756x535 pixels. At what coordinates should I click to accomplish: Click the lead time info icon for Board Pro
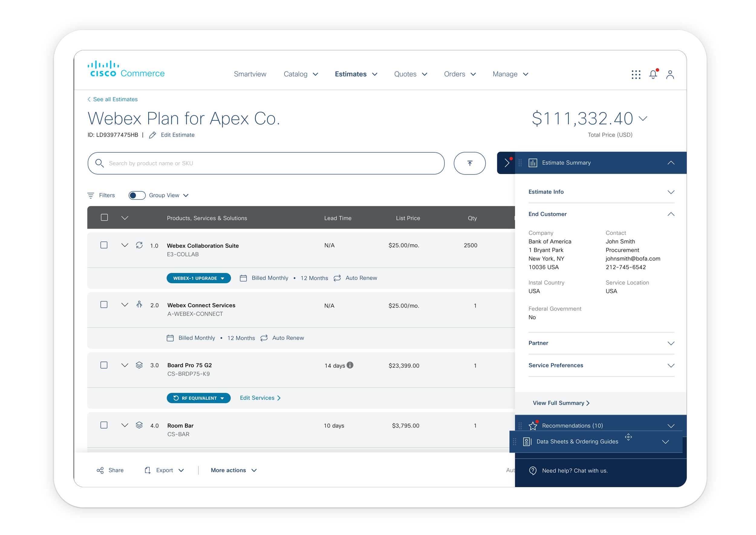click(350, 365)
